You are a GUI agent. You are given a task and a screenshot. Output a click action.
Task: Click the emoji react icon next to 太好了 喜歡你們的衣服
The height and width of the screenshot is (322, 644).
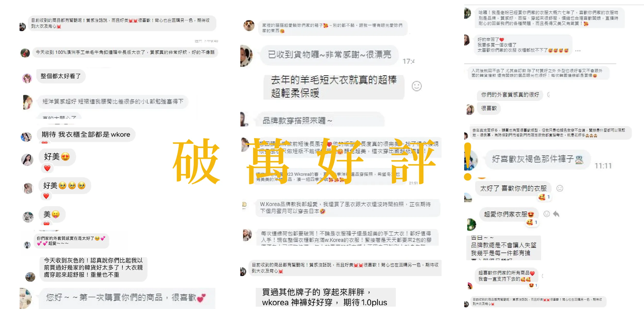click(x=560, y=188)
